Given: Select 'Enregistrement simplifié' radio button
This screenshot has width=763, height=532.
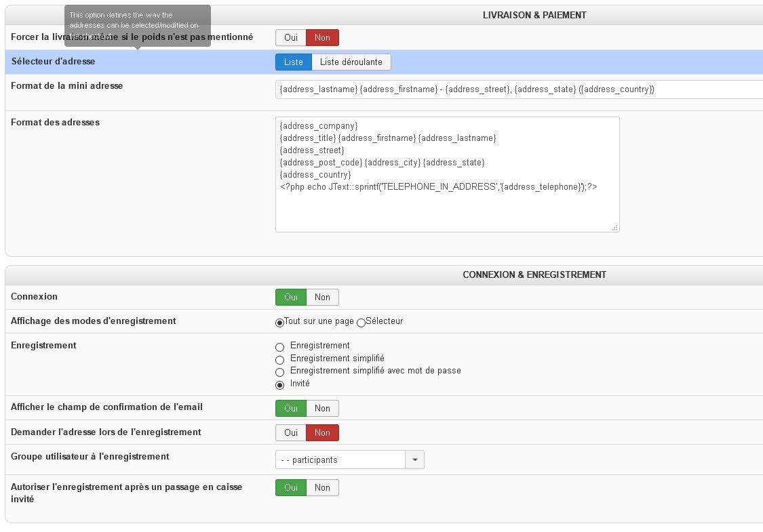Looking at the screenshot, I should pos(279,360).
